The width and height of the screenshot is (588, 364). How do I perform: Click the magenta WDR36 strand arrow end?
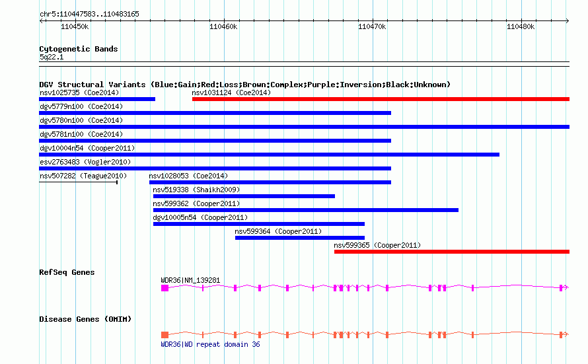(x=567, y=287)
